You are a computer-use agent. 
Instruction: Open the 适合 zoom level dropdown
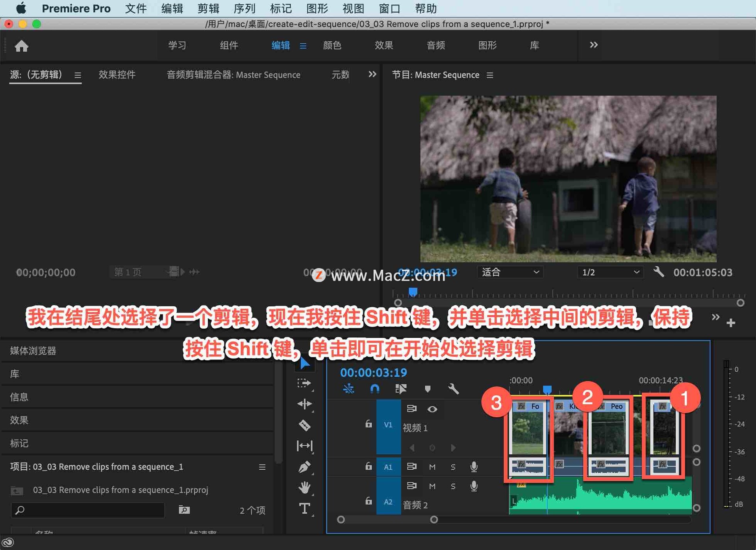510,272
